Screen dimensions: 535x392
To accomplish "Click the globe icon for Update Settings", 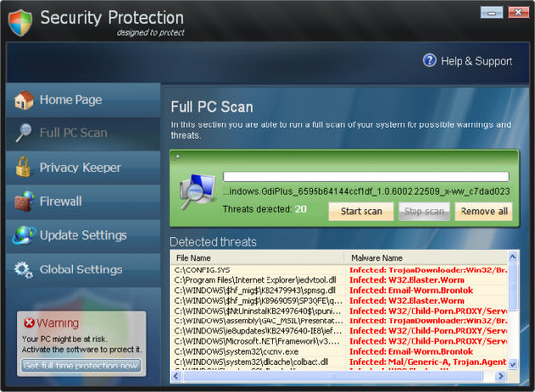I will [24, 235].
